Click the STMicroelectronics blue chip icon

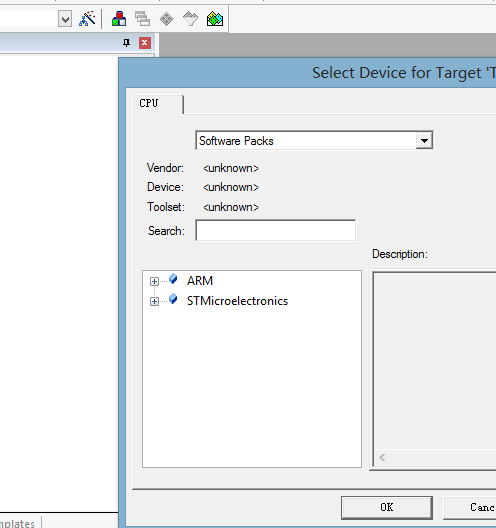coord(173,299)
